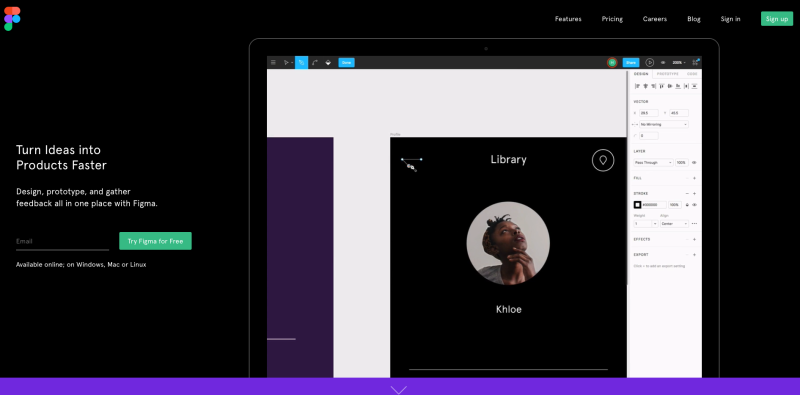The image size is (800, 395).
Task: Open the Move tool dropdown arrow
Action: [x=292, y=62]
